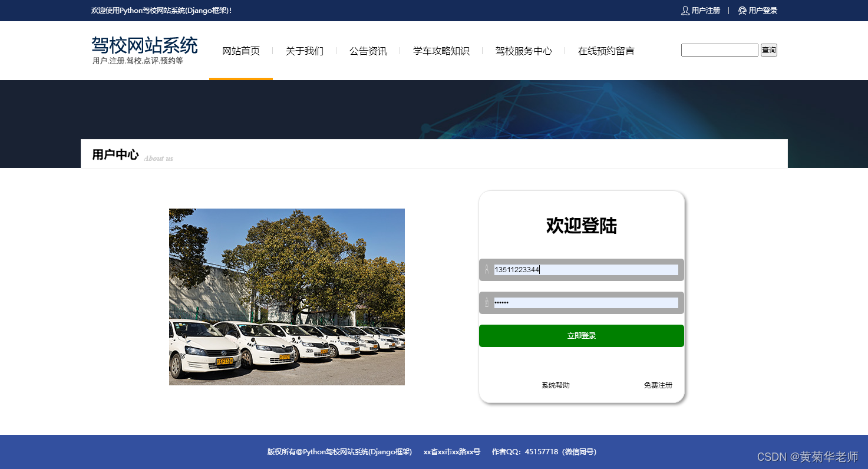Click the 驾校网站系统 site logo

[143, 46]
